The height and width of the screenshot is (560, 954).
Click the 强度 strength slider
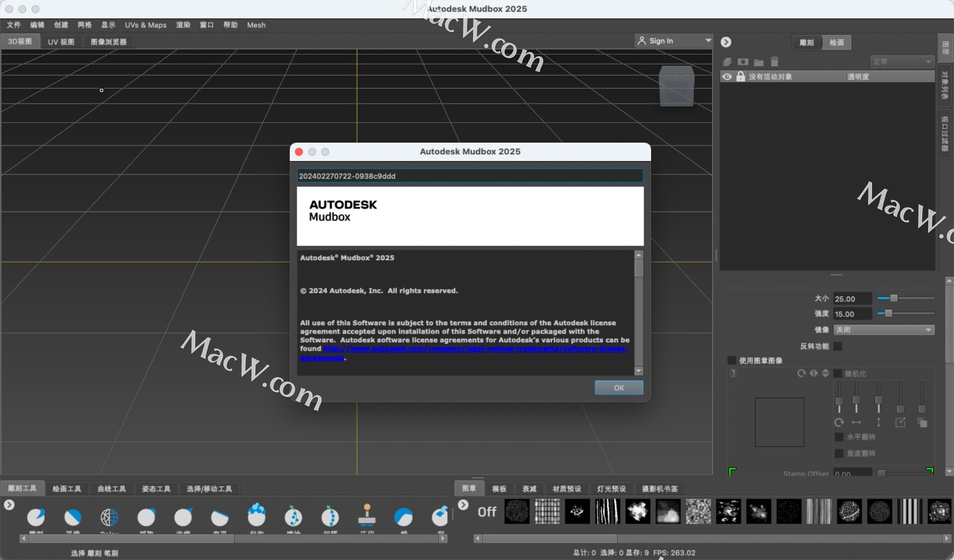pos(905,314)
